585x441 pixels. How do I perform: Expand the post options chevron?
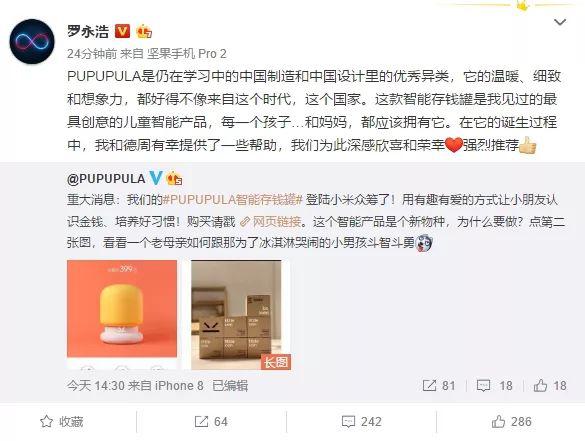coord(560,22)
